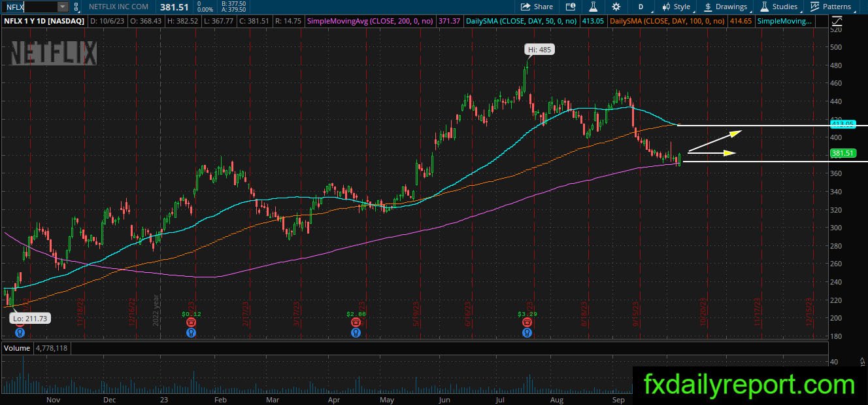Click the $2.88 earnings phone icon

[356, 323]
